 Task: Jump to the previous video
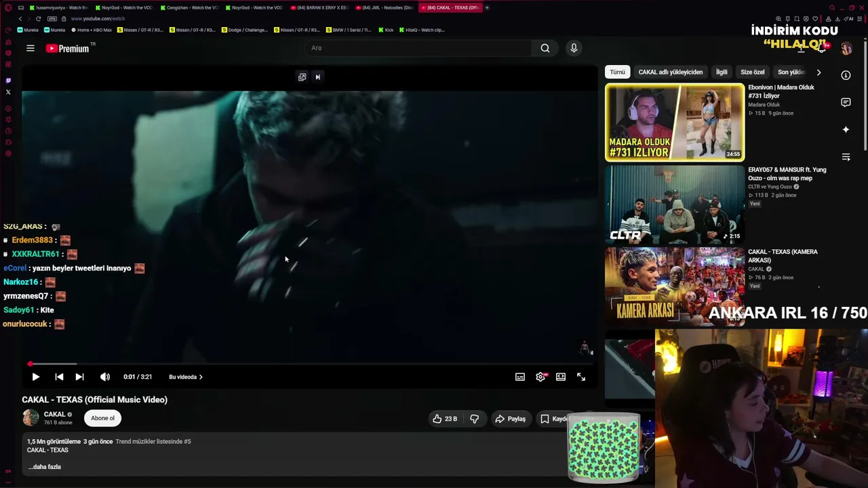pos(59,377)
